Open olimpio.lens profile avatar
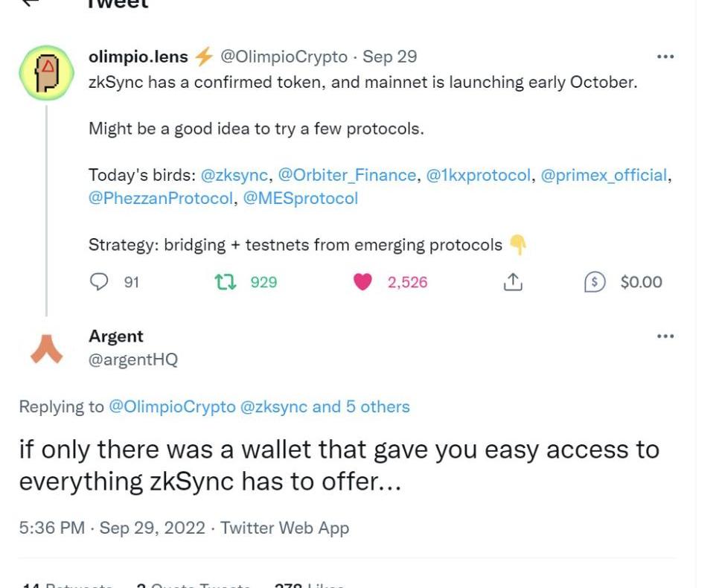 46,73
